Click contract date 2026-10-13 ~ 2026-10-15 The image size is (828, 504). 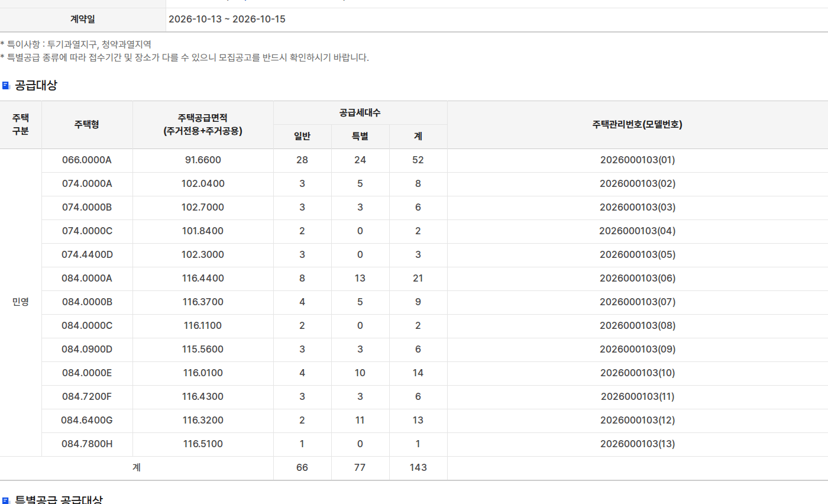[227, 20]
